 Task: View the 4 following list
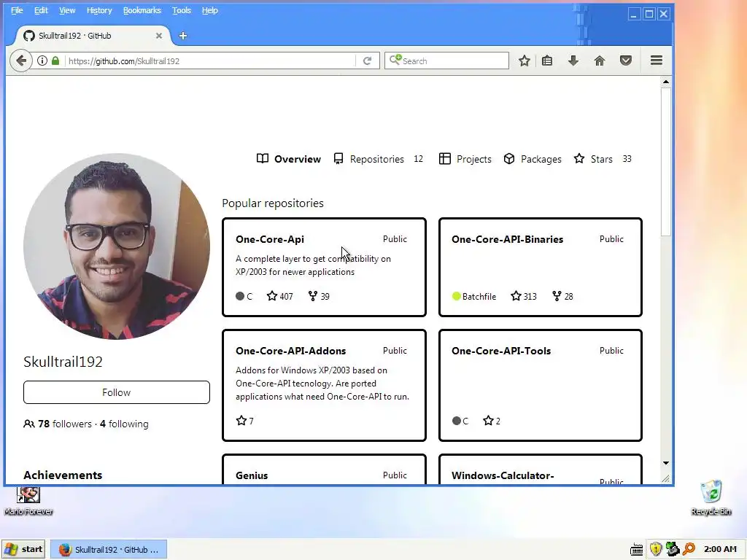click(124, 424)
